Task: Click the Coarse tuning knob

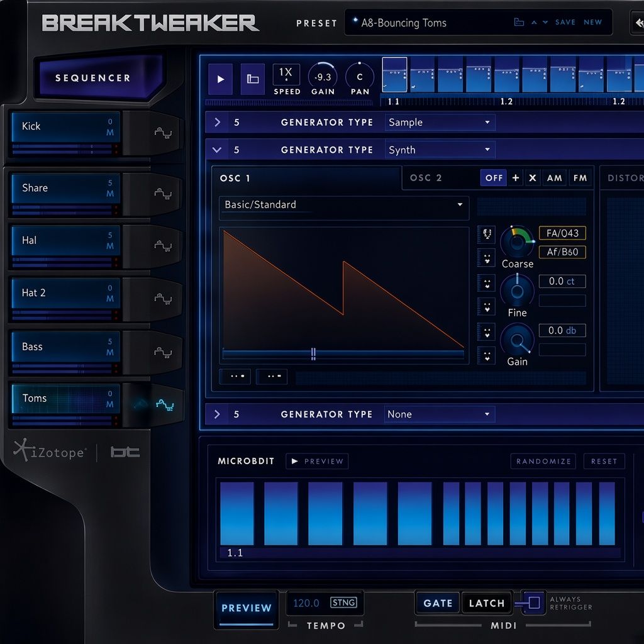Action: (517, 242)
